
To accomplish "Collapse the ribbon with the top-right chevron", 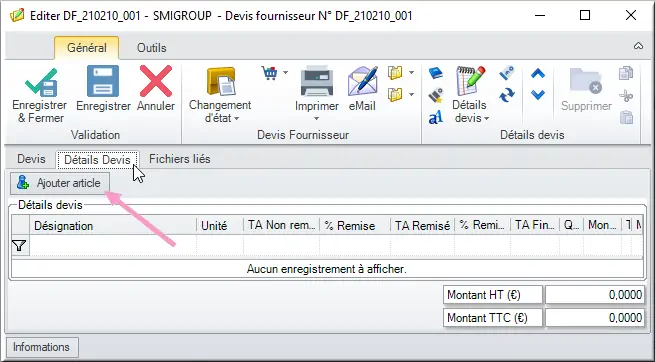I will coord(638,46).
